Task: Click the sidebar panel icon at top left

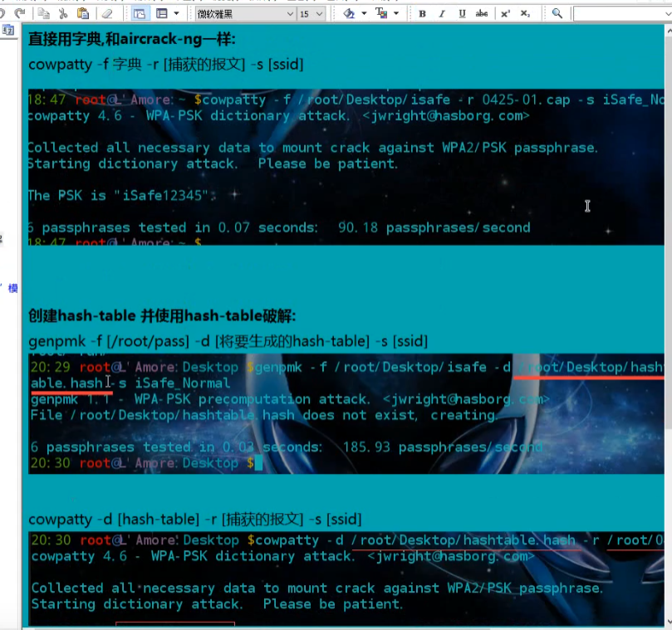Action: [x=8, y=30]
